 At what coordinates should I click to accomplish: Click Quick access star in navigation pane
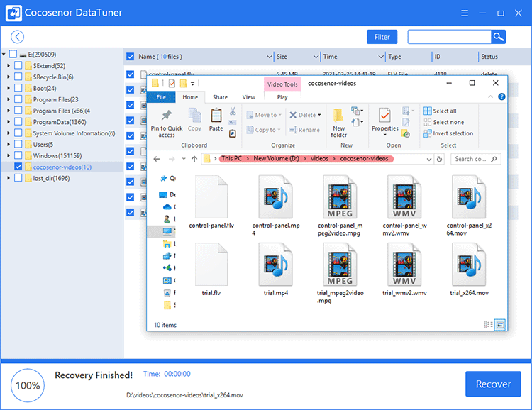pyautogui.click(x=164, y=178)
